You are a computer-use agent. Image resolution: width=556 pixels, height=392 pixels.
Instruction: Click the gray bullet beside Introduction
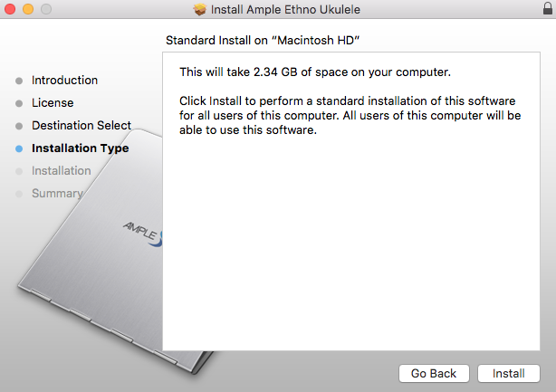point(20,81)
